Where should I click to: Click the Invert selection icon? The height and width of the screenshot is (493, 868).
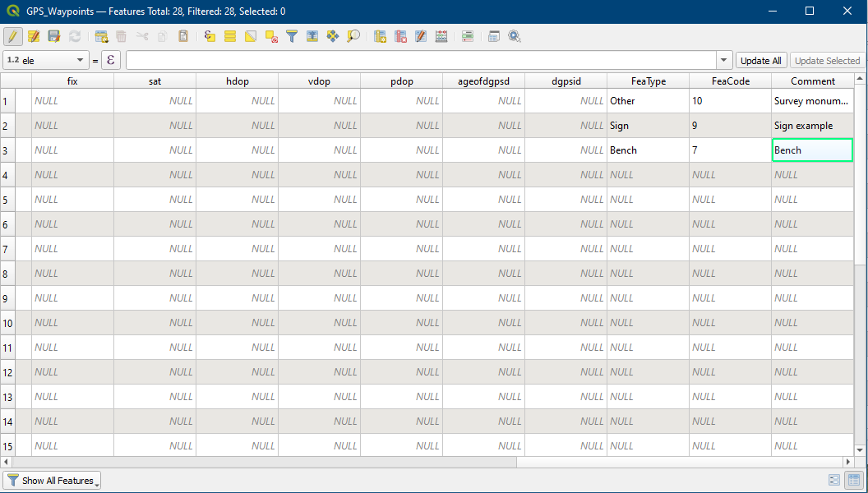pos(251,36)
